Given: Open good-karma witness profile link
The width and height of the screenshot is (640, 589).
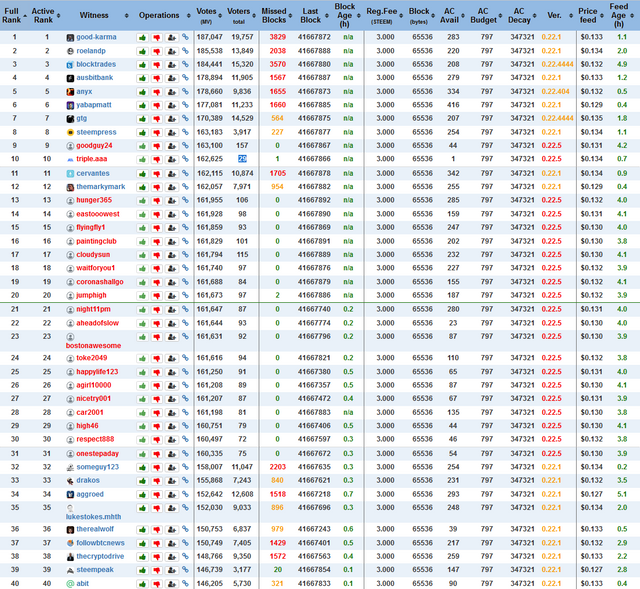Looking at the screenshot, I should [96, 37].
